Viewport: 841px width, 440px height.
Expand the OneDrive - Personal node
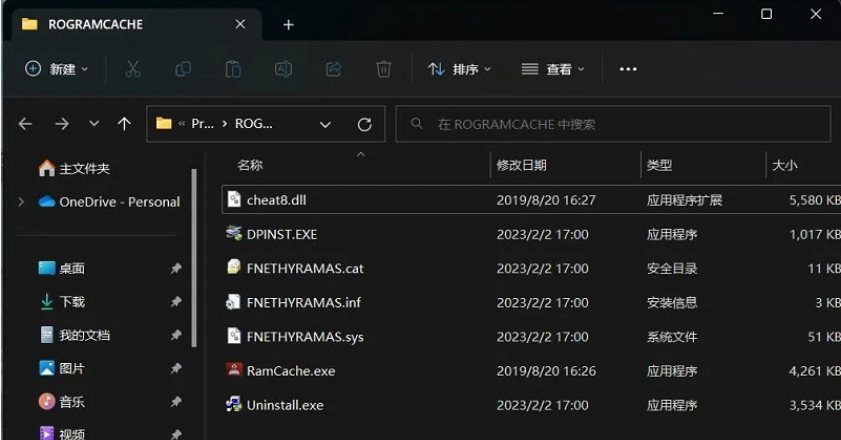[x=21, y=202]
